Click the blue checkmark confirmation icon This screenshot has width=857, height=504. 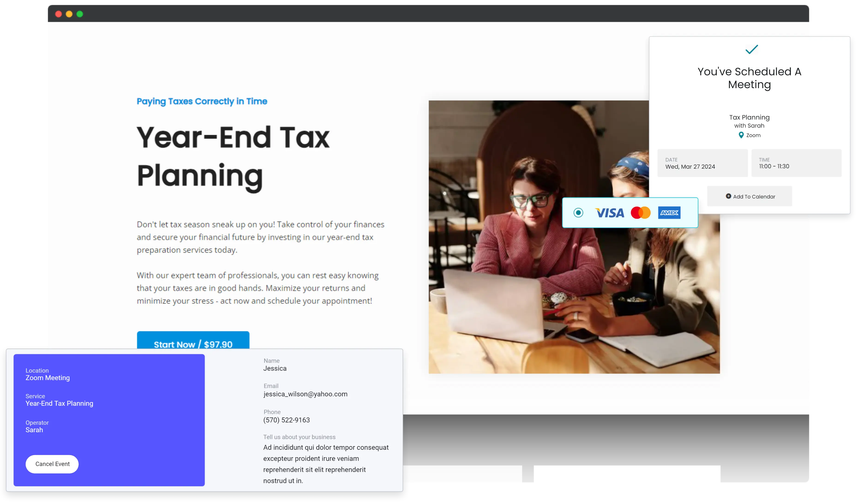(751, 49)
